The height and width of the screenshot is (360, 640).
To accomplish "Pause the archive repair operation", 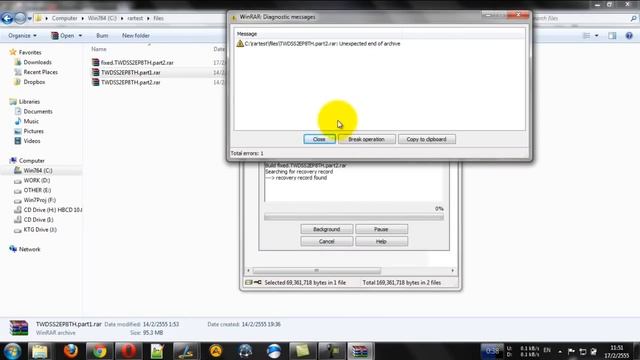I will pos(381,229).
